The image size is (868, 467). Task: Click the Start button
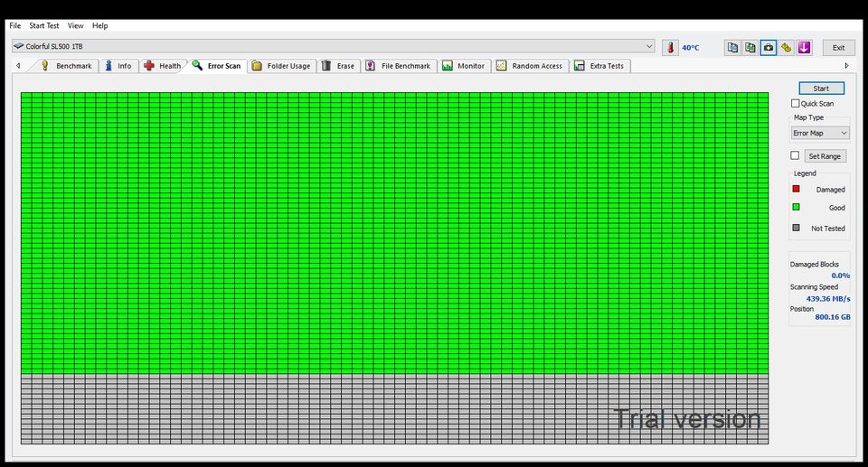[x=822, y=89]
